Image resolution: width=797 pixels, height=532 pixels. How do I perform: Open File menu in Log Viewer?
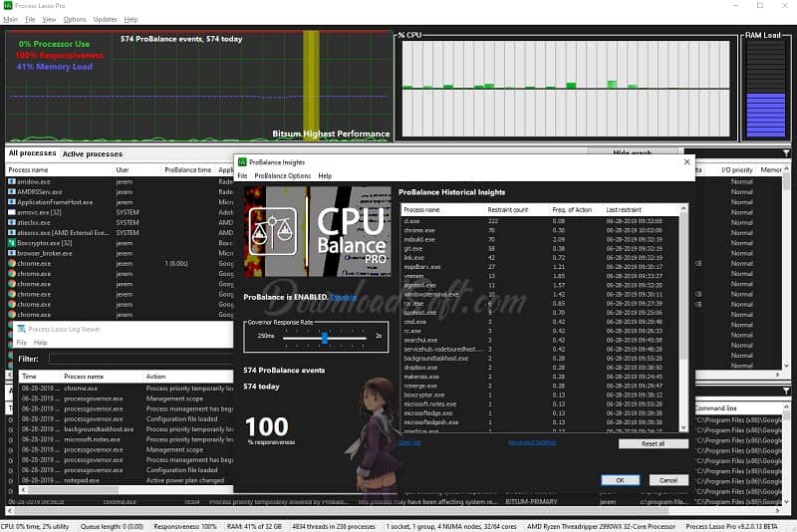click(21, 343)
